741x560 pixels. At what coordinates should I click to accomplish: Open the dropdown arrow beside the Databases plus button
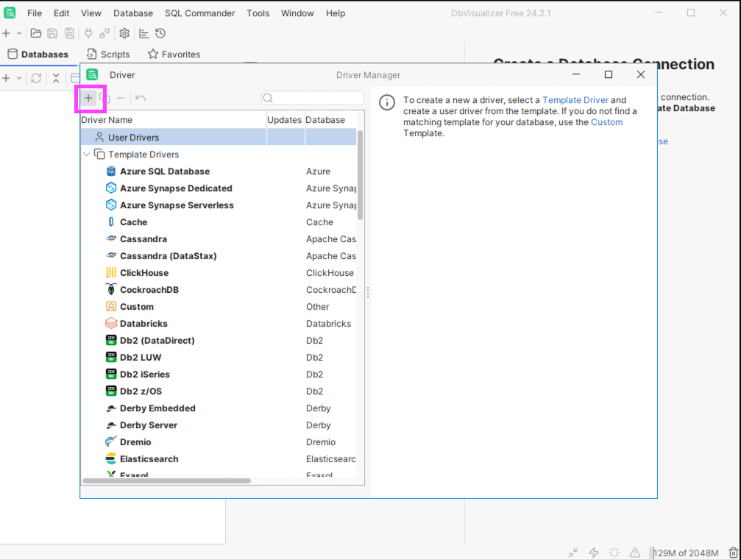(x=19, y=78)
